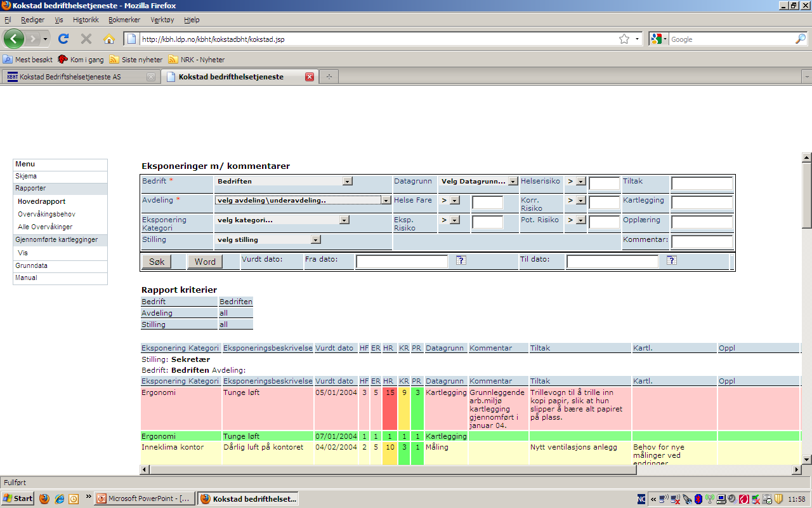
Task: Expand the Eksponering Kategori dropdown
Action: [x=344, y=220]
